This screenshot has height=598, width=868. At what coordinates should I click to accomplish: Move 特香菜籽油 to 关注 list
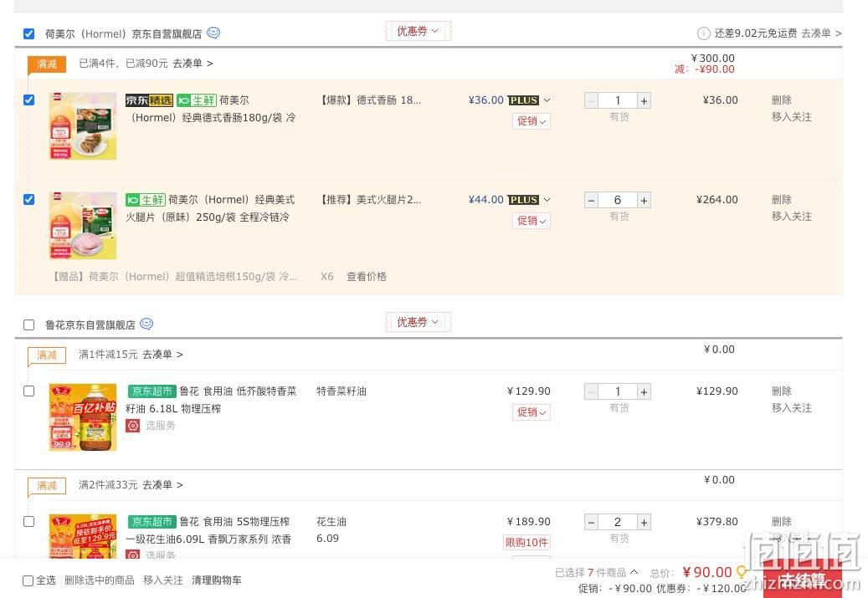click(792, 408)
